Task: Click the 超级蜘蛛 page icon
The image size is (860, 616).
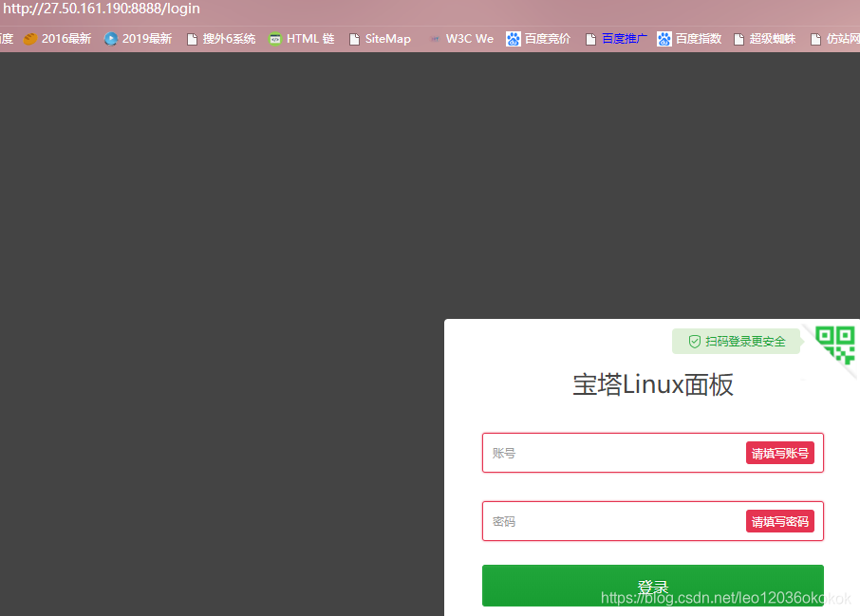Action: click(x=739, y=39)
